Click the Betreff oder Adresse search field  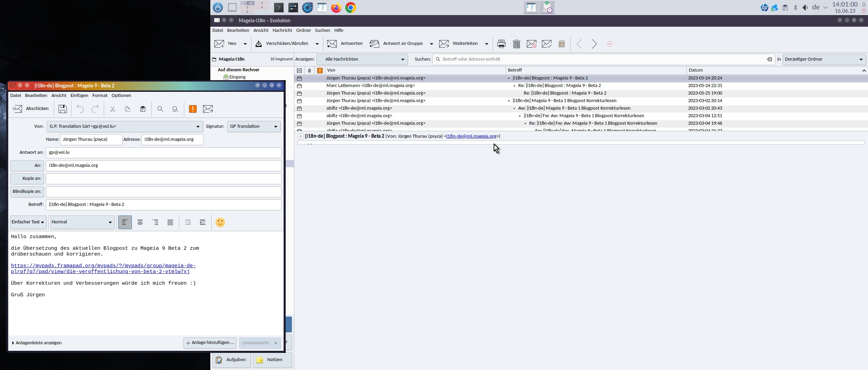(x=603, y=59)
